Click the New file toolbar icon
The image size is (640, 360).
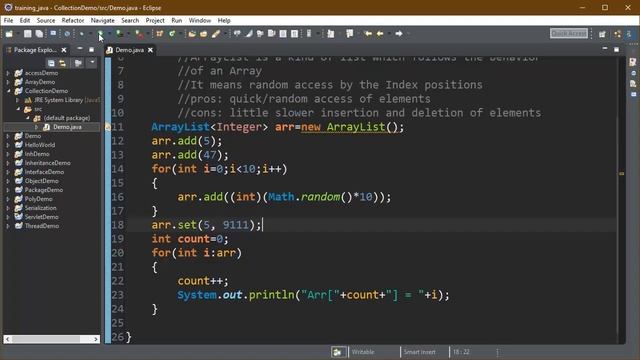[x=9, y=34]
